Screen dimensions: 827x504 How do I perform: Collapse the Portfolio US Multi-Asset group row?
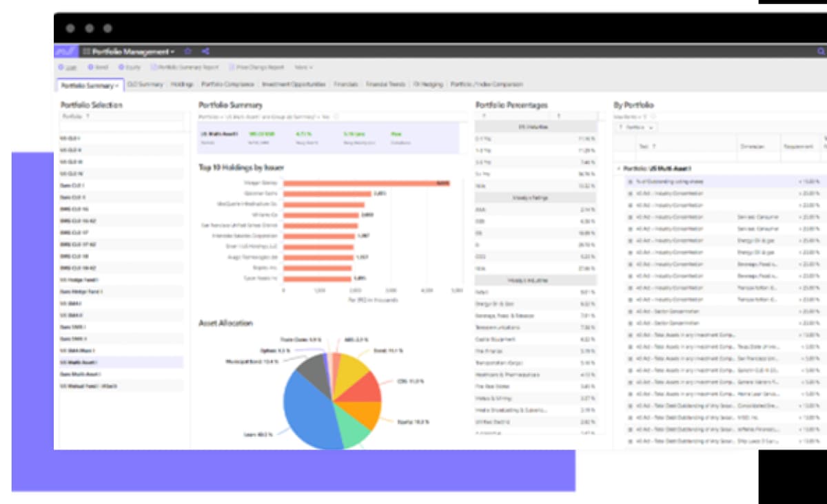click(x=618, y=169)
